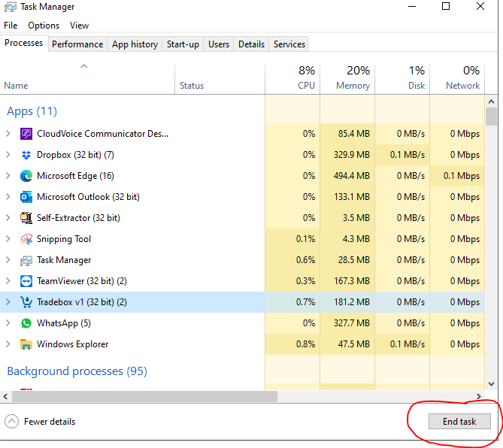Click the Windows Explorer folder icon
Image resolution: width=503 pixels, height=448 pixels.
(26, 344)
